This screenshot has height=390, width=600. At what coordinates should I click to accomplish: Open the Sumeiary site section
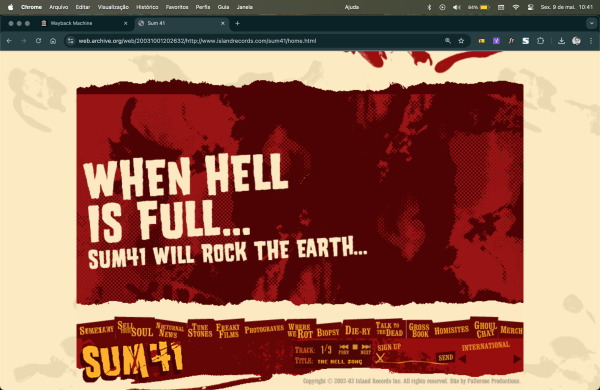[x=96, y=330]
